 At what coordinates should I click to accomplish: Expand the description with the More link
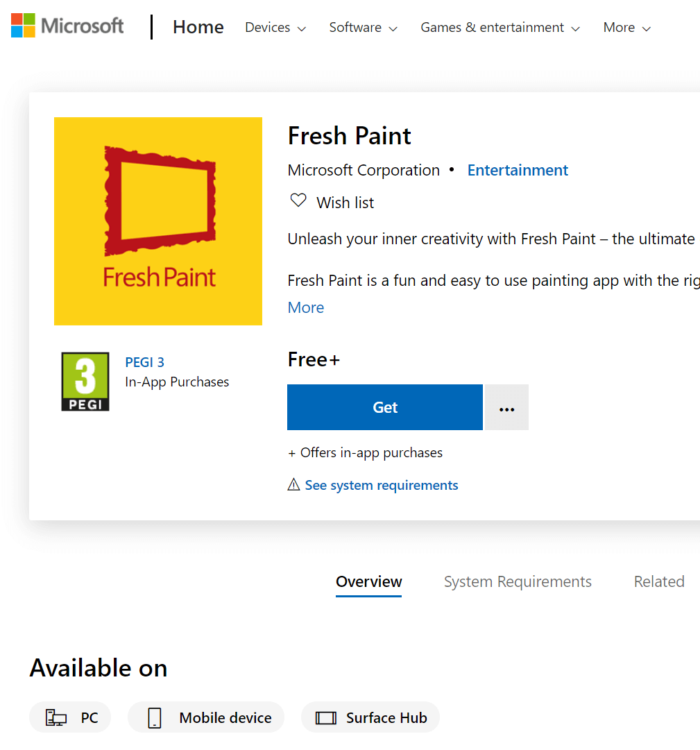305,307
